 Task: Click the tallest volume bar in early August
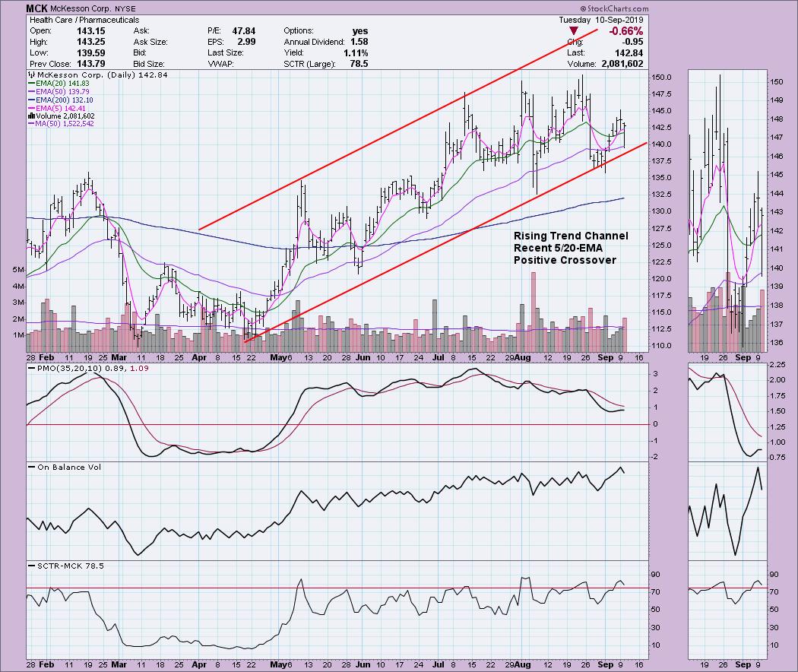pos(534,312)
